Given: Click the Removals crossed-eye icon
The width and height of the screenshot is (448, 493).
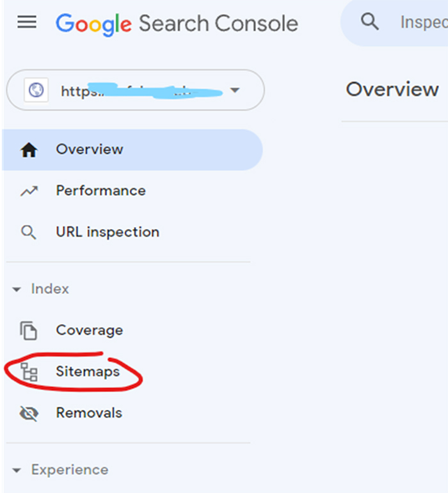Looking at the screenshot, I should point(29,413).
